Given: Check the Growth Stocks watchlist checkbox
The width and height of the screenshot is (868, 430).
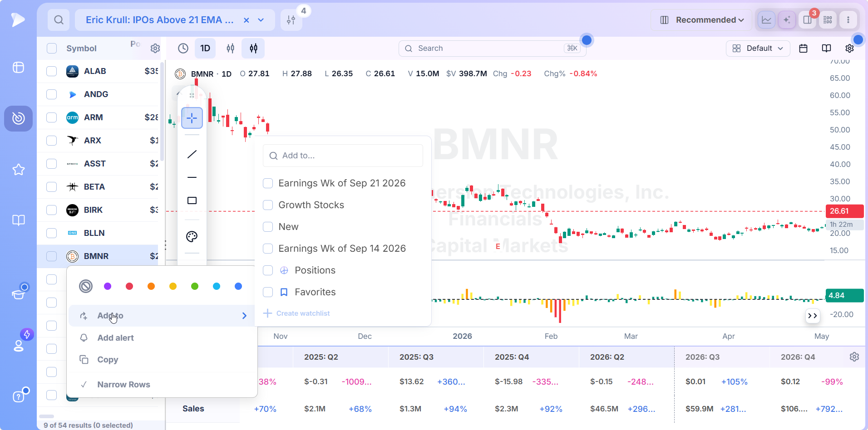Looking at the screenshot, I should (268, 205).
